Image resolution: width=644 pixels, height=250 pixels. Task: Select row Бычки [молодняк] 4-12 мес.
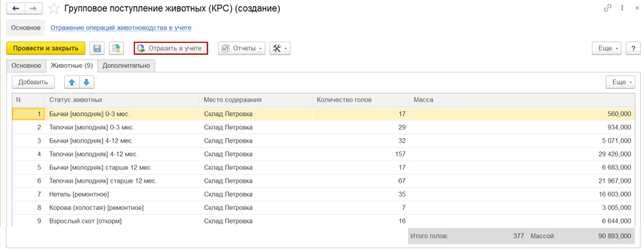click(x=324, y=141)
